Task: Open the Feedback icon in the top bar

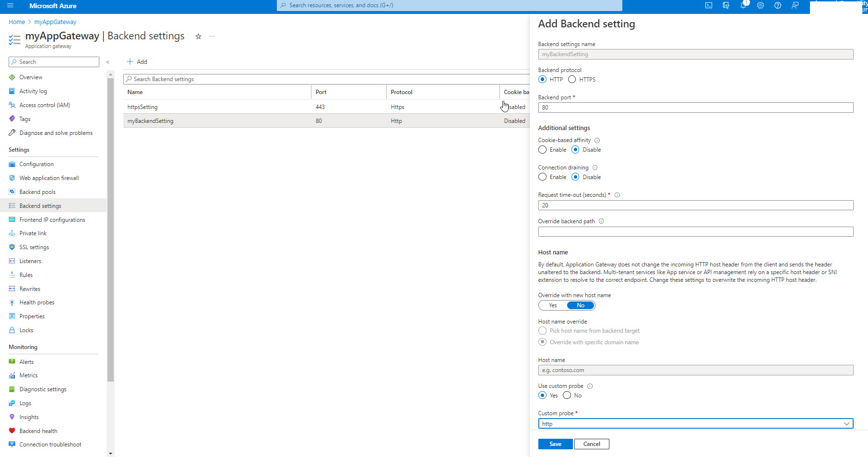Action: point(795,6)
